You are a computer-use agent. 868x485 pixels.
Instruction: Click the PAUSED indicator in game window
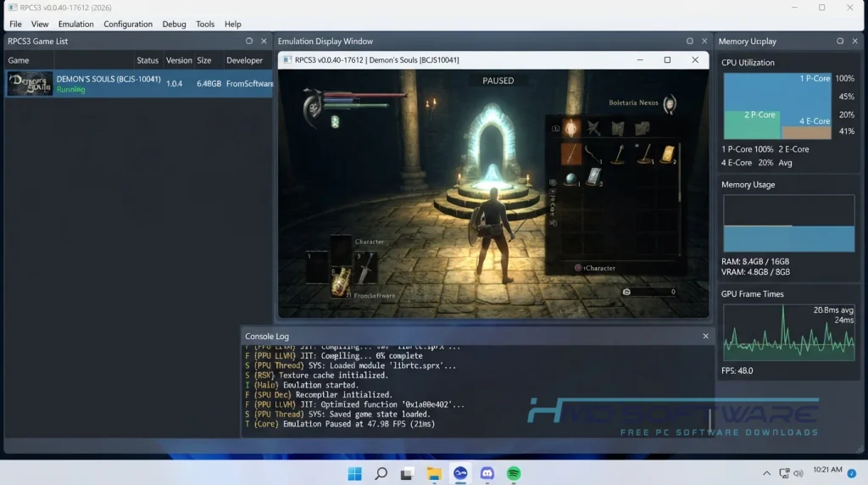pyautogui.click(x=498, y=81)
